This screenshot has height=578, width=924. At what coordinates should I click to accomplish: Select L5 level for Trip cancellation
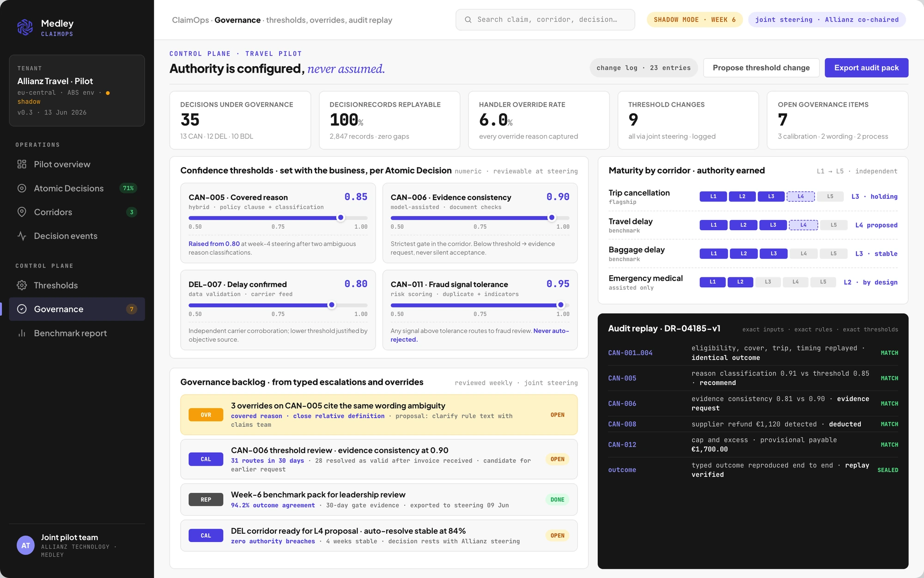[830, 197]
